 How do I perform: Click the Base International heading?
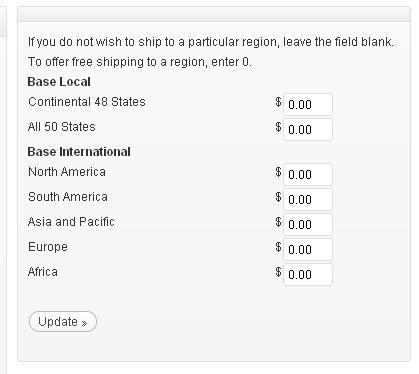click(x=79, y=152)
